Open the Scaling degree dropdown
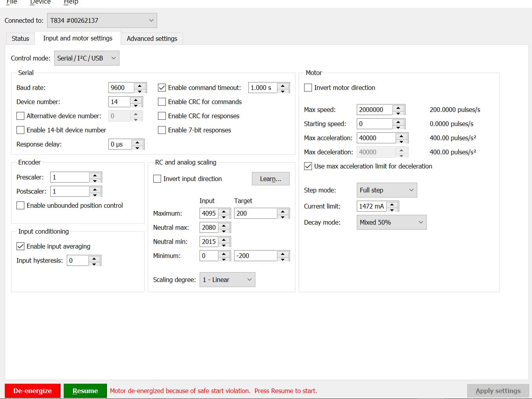532x399 pixels. point(227,280)
